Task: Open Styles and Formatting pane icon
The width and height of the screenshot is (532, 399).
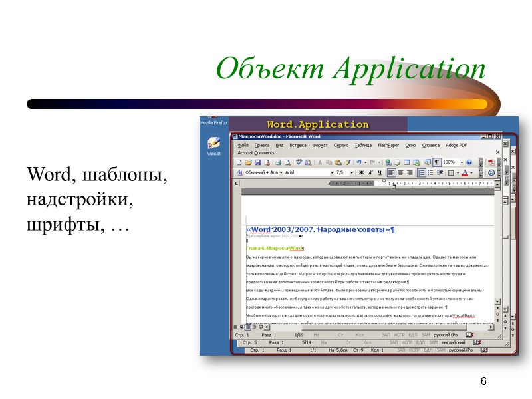Action: click(x=239, y=172)
